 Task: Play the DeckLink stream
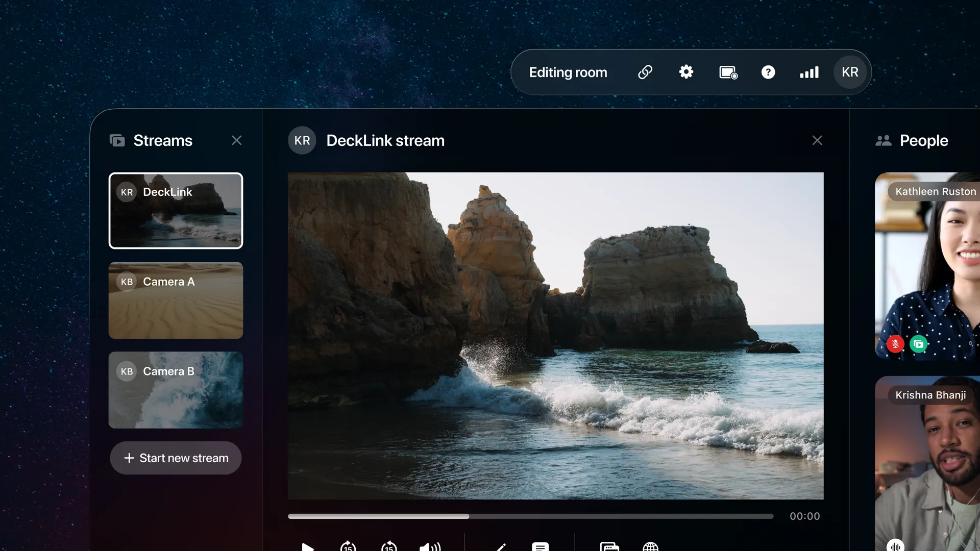coord(307,547)
